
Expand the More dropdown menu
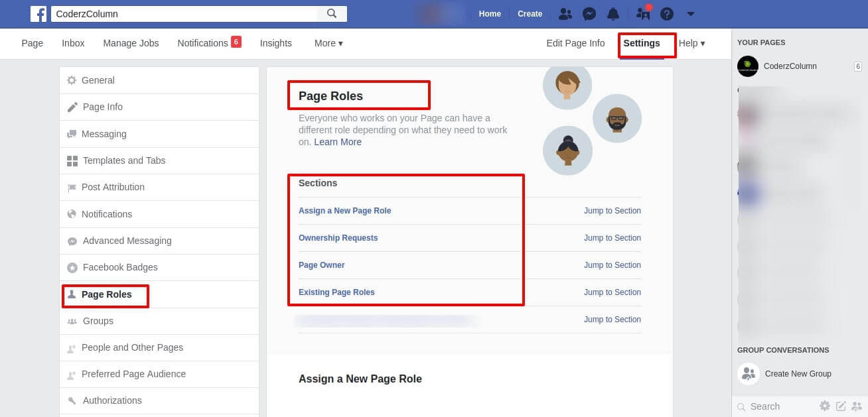[x=328, y=43]
